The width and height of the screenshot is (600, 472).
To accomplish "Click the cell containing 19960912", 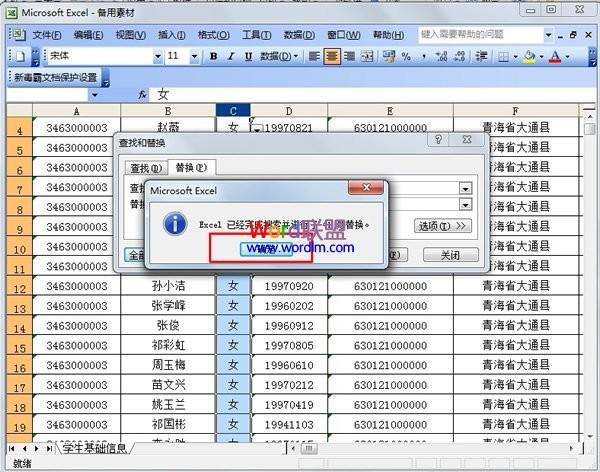I will tap(289, 325).
